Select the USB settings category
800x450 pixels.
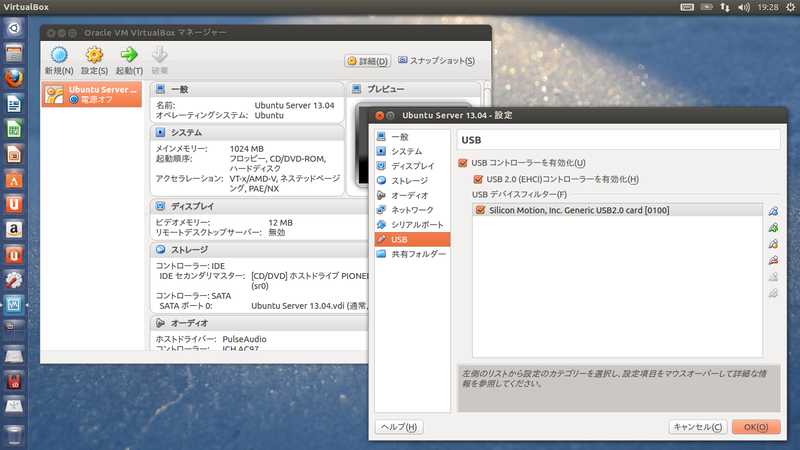(412, 239)
